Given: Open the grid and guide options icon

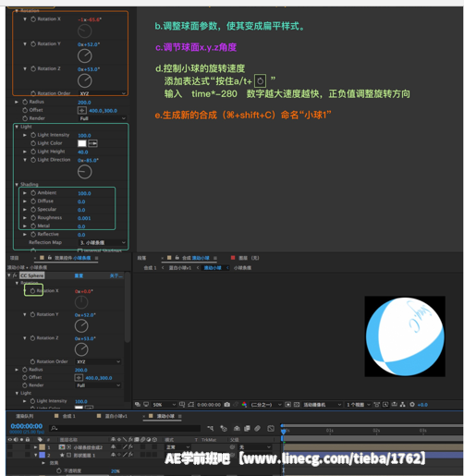Looking at the screenshot, I should pyautogui.click(x=182, y=405).
